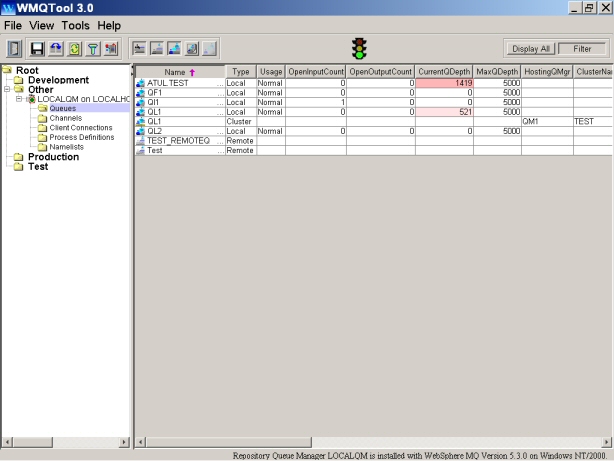This screenshot has height=461, width=614.
Task: Select the Client Connections tree item
Action: click(x=81, y=128)
